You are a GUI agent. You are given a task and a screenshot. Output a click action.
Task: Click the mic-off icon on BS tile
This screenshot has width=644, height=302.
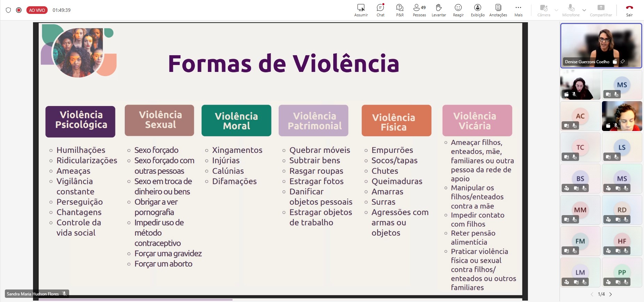point(584,188)
